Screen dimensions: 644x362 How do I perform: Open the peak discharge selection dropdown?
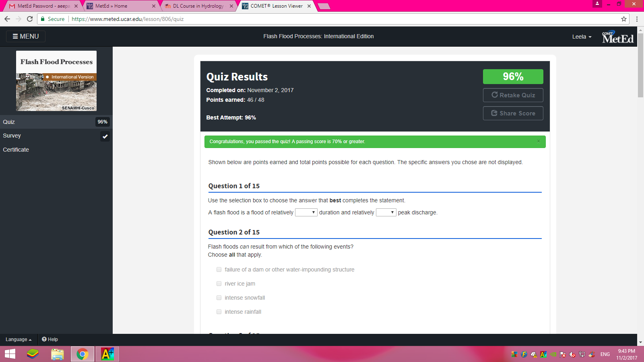coord(386,212)
